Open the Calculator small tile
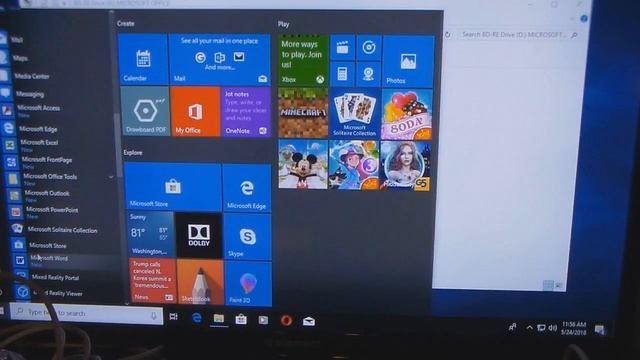The image size is (640, 360). pos(342,74)
